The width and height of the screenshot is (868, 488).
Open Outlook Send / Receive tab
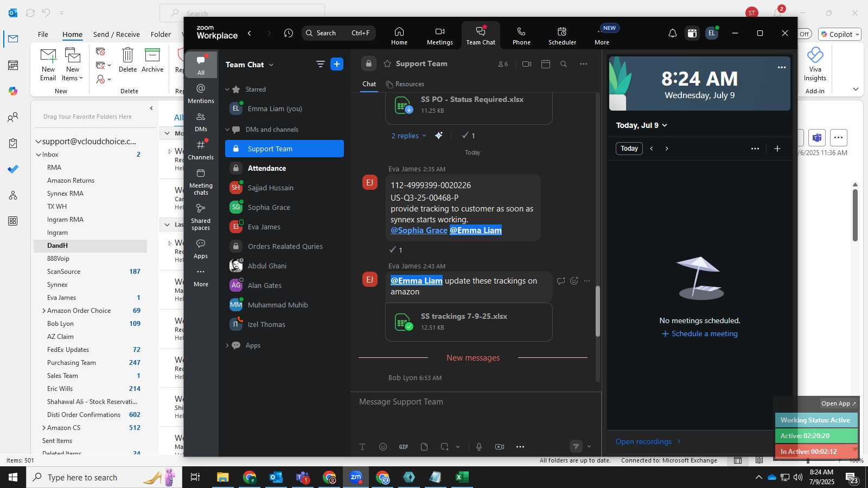[116, 34]
